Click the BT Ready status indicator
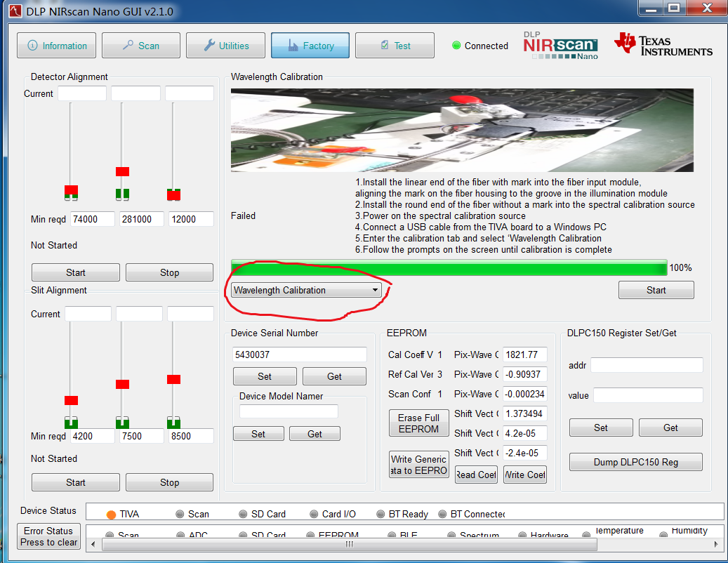This screenshot has height=563, width=728. [380, 515]
